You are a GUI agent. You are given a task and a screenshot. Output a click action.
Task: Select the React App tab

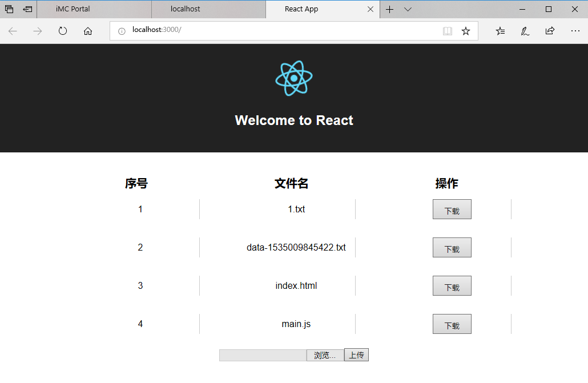tap(323, 9)
